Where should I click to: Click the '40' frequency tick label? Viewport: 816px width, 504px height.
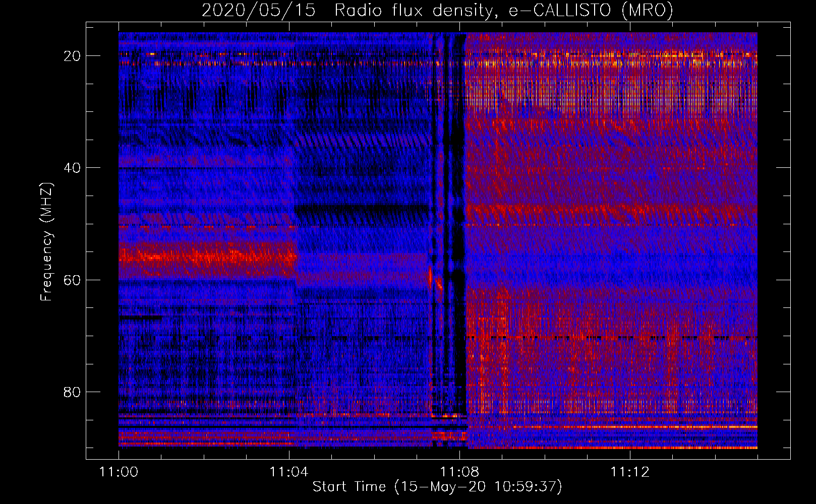[73, 168]
